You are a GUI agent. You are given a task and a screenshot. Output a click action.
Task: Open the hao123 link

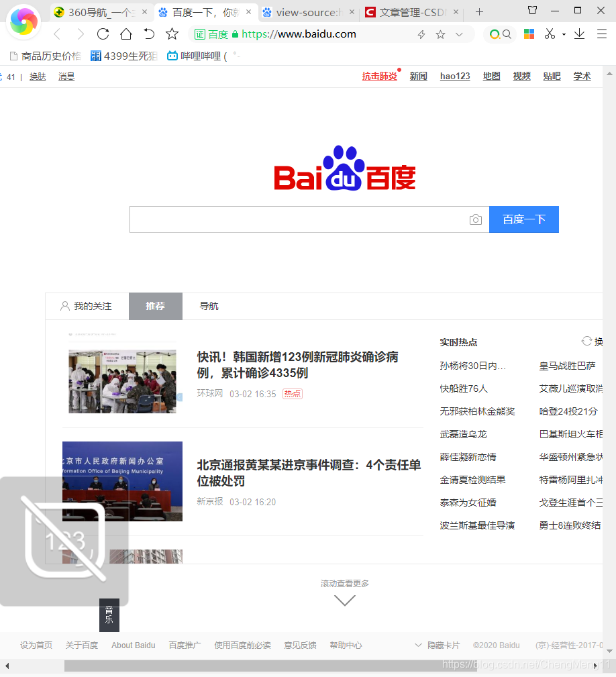point(455,76)
